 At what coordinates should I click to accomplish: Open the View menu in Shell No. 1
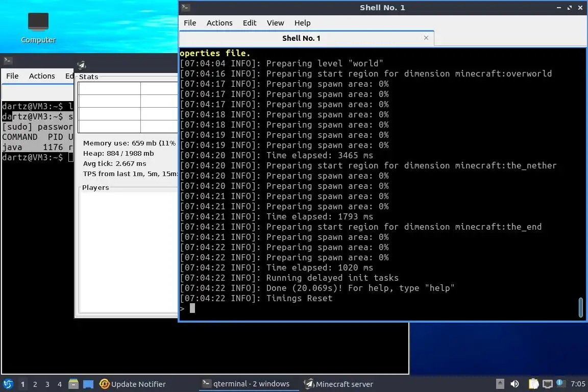point(275,23)
